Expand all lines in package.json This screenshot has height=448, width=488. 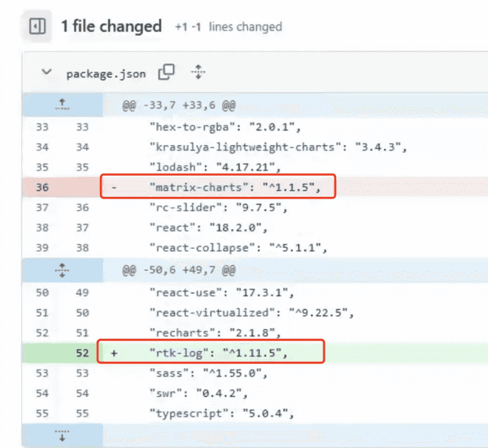[x=198, y=73]
